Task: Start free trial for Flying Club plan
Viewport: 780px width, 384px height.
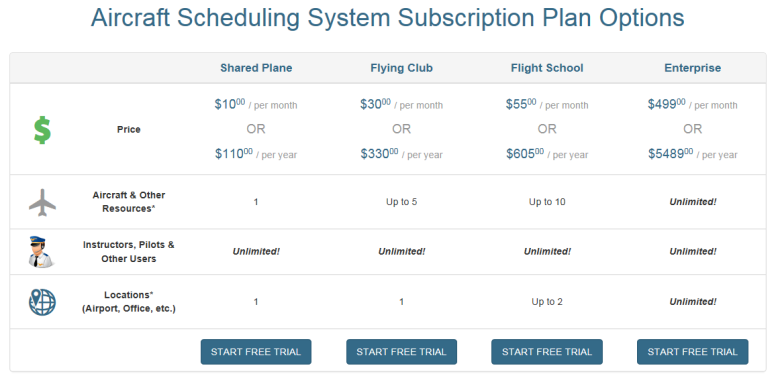Action: click(x=401, y=352)
